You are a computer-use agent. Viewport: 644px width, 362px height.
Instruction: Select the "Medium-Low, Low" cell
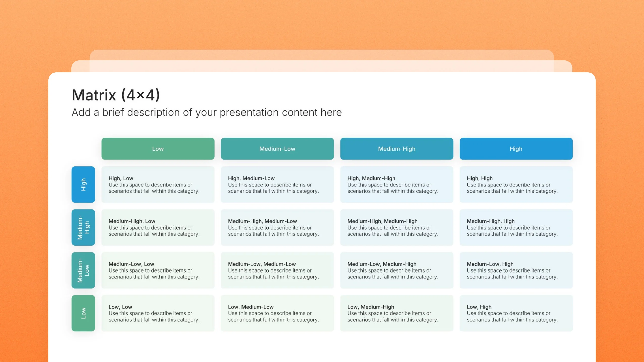click(158, 270)
